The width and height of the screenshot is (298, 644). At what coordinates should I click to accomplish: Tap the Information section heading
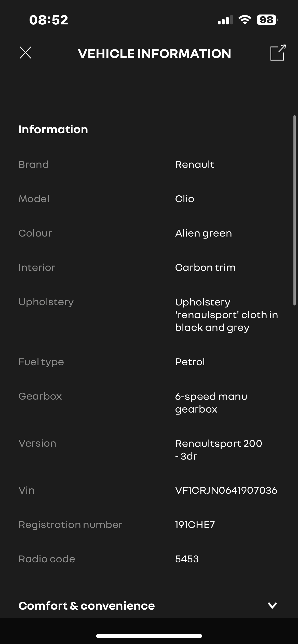click(x=53, y=129)
